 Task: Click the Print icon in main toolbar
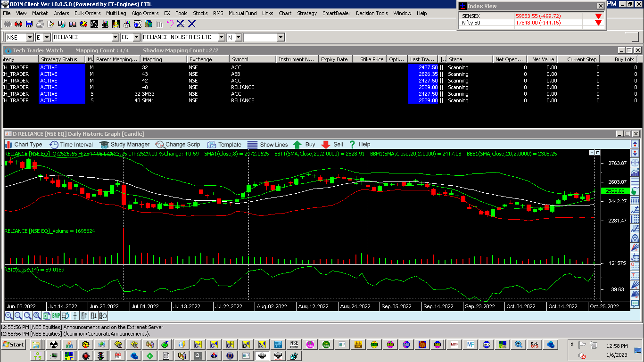click(40, 24)
